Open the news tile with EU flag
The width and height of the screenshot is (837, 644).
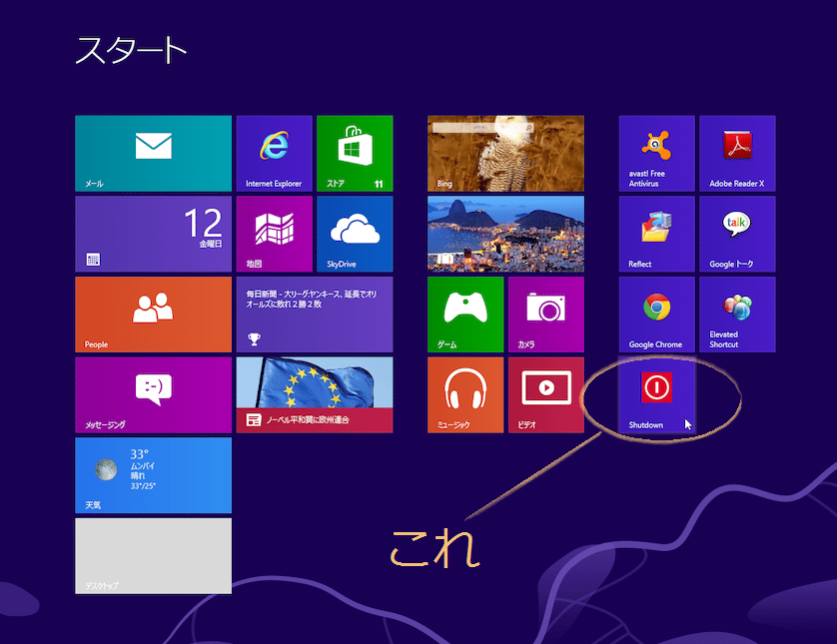pos(315,395)
